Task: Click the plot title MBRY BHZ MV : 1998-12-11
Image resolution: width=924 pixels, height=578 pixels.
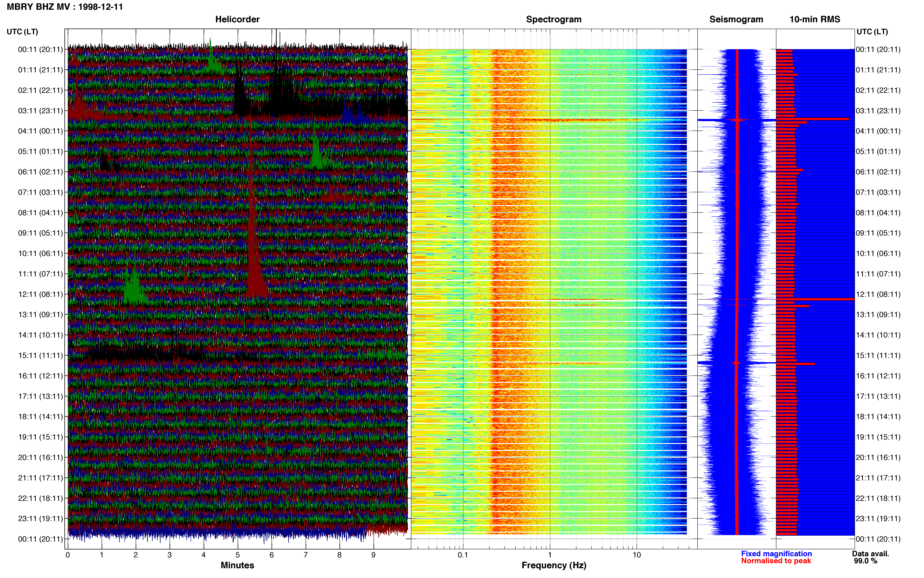Action: (x=65, y=7)
